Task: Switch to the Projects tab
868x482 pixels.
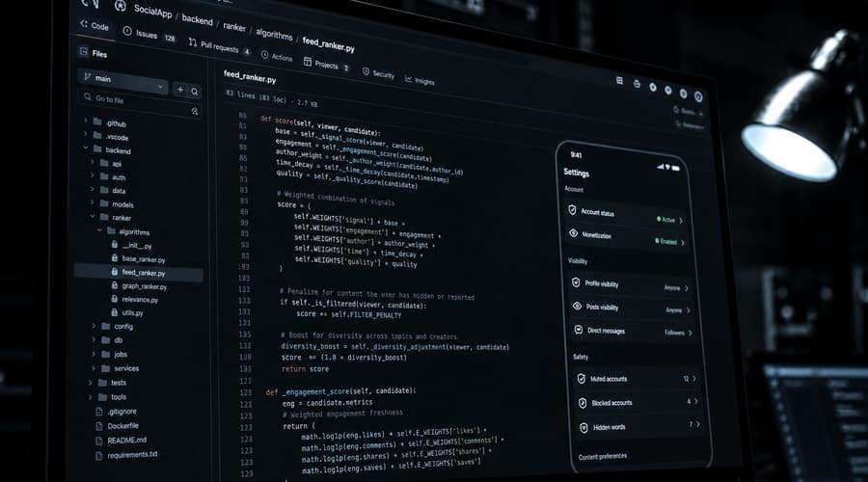Action: tap(326, 65)
